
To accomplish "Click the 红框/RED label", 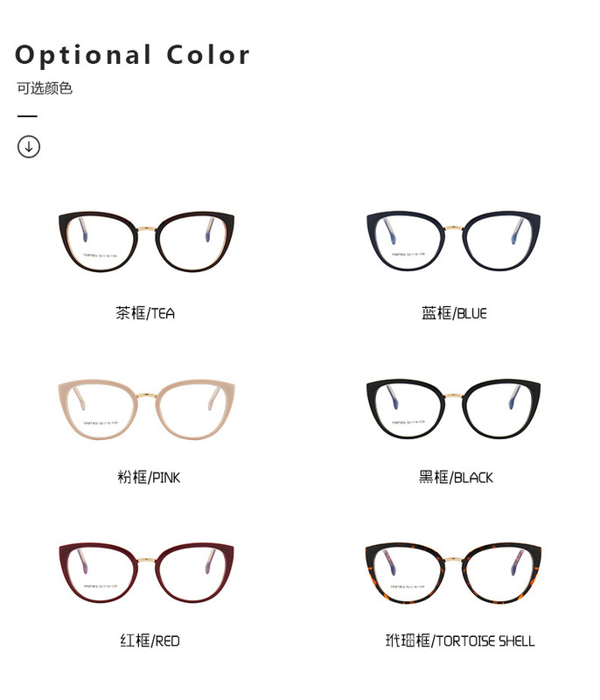I will 150,640.
